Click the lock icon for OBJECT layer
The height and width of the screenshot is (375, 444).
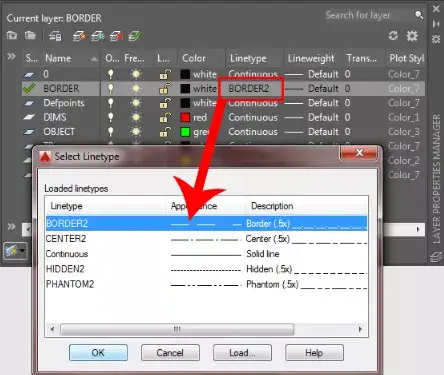click(x=165, y=131)
